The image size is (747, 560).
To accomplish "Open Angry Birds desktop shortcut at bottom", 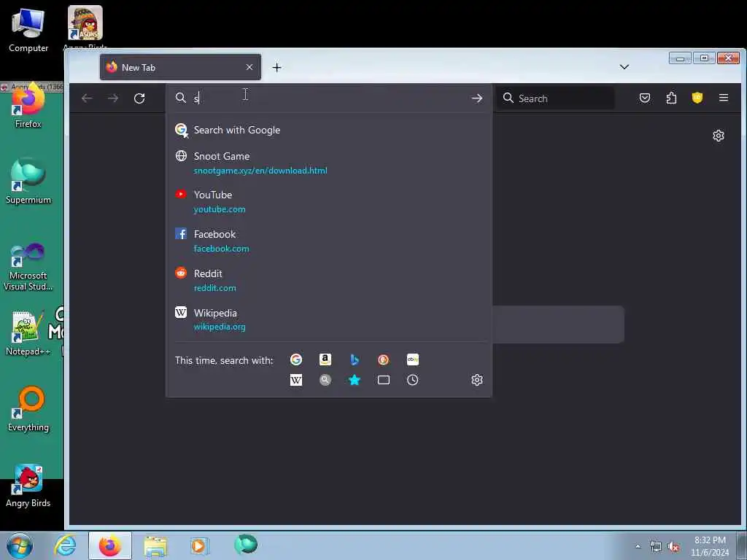I will point(28,486).
